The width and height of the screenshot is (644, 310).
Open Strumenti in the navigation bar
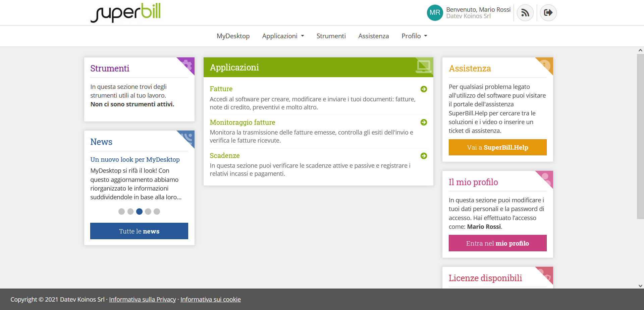coord(331,36)
